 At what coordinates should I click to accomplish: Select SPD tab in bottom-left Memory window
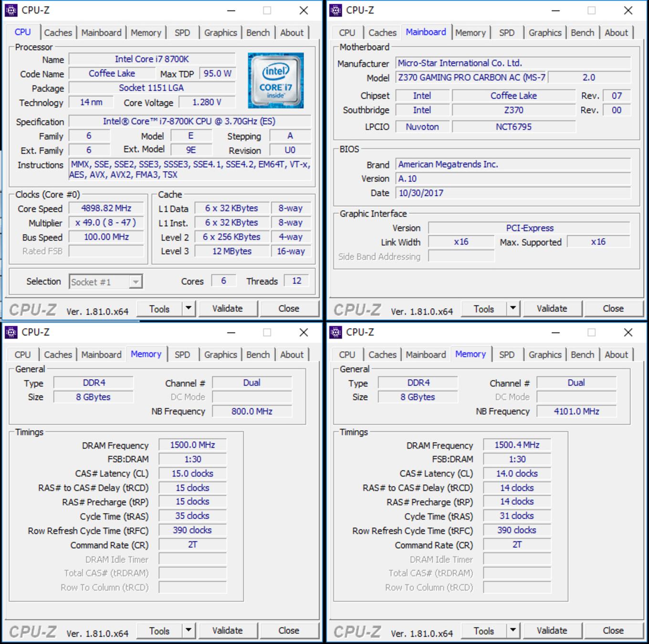click(x=182, y=354)
